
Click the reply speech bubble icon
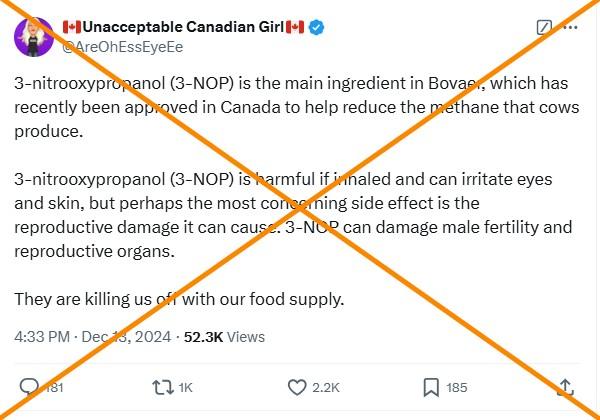[x=29, y=387]
